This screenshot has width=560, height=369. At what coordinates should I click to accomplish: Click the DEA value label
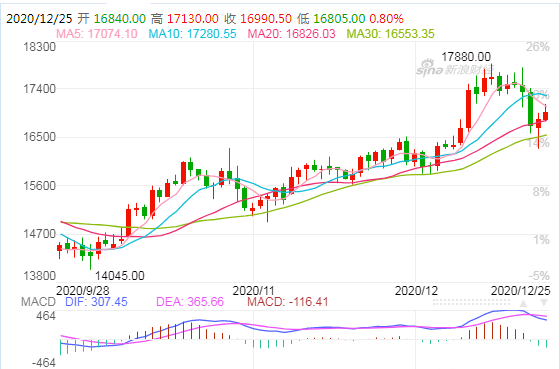click(190, 301)
